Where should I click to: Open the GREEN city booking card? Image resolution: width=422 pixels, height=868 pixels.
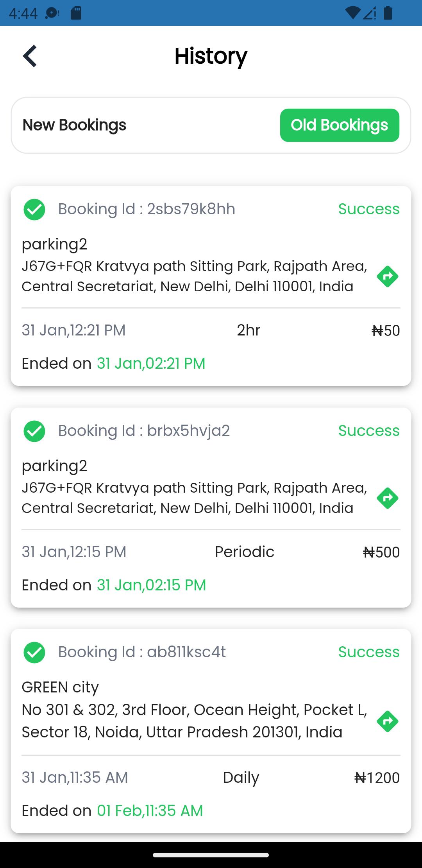[211, 731]
